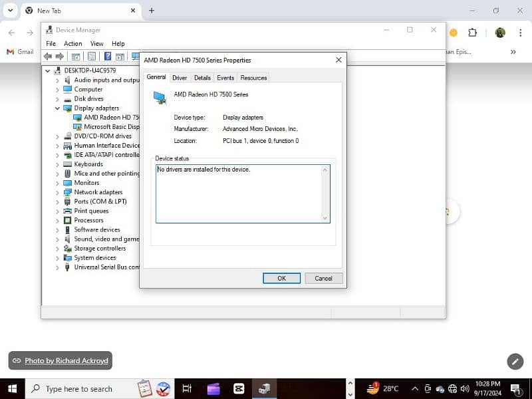The height and width of the screenshot is (399, 532).
Task: Open a new Chrome tab with plus button
Action: [152, 11]
